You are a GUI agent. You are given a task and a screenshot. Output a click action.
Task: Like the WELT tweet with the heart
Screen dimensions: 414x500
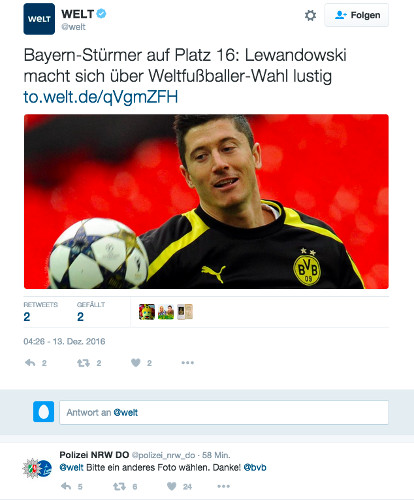136,363
